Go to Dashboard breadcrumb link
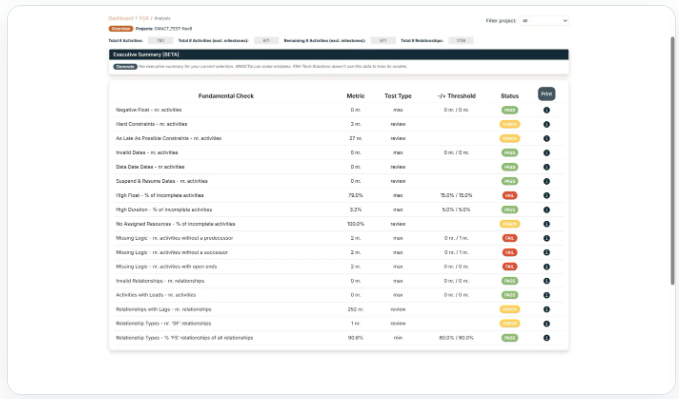The height and width of the screenshot is (399, 679). [121, 18]
